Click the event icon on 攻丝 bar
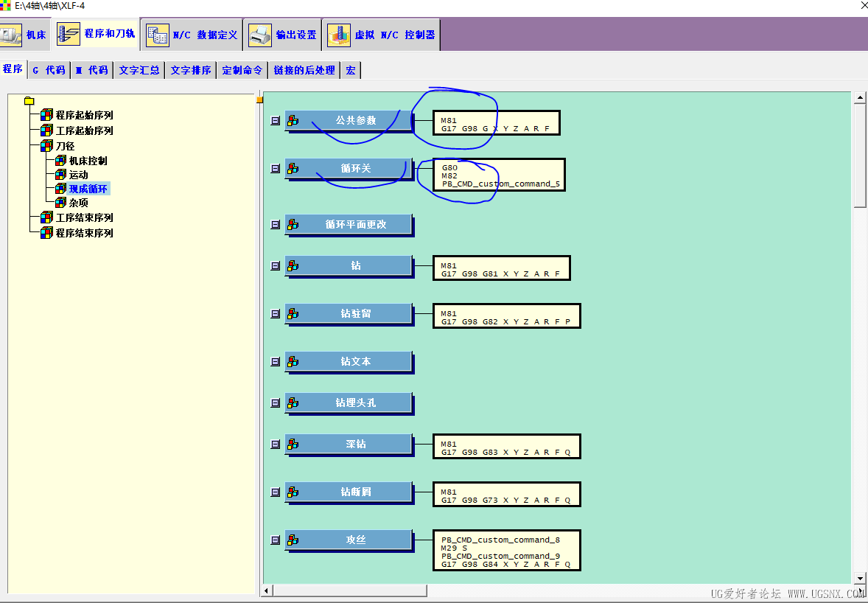The width and height of the screenshot is (868, 603). point(293,540)
